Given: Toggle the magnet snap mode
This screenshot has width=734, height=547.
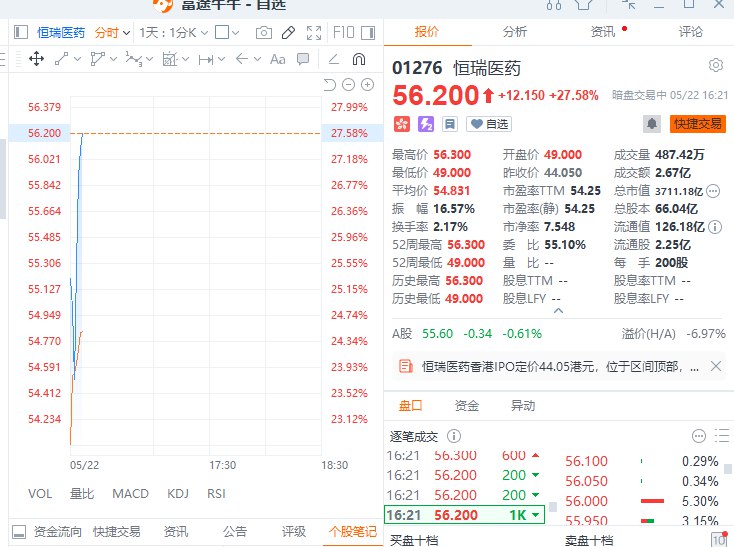Looking at the screenshot, I should click(x=359, y=59).
